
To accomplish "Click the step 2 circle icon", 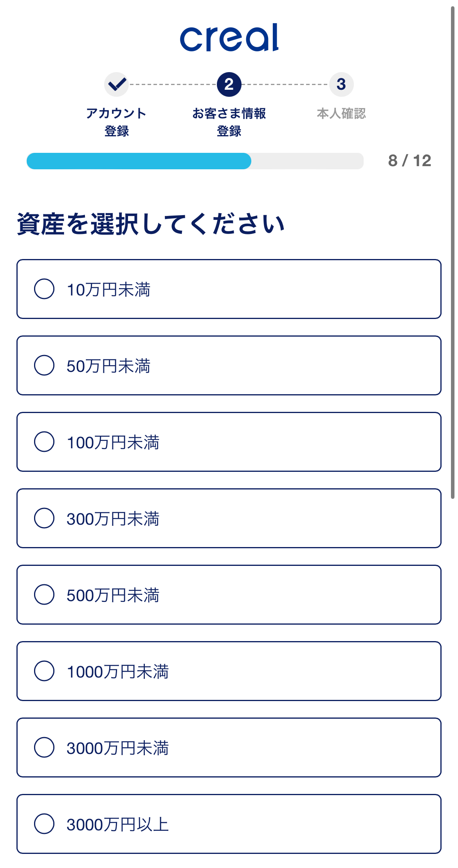I will pyautogui.click(x=229, y=84).
